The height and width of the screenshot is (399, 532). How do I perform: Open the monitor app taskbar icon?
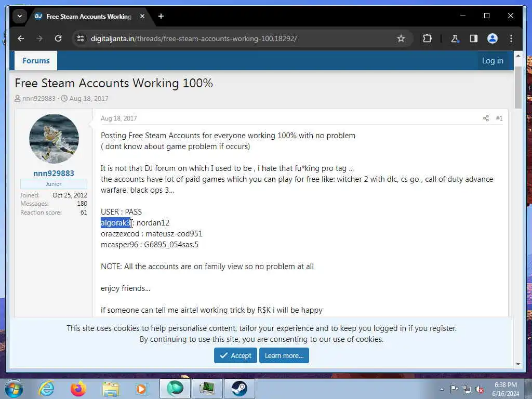coord(207,389)
